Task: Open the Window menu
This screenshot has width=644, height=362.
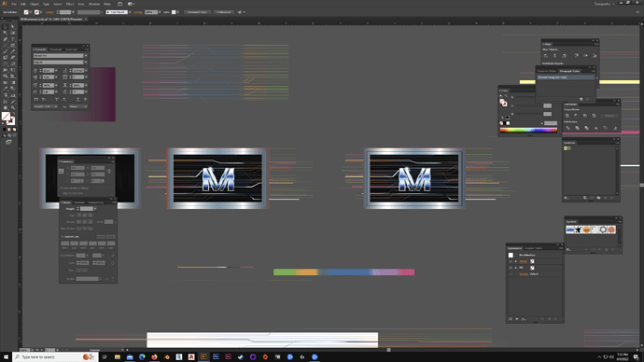Action: coord(94,4)
